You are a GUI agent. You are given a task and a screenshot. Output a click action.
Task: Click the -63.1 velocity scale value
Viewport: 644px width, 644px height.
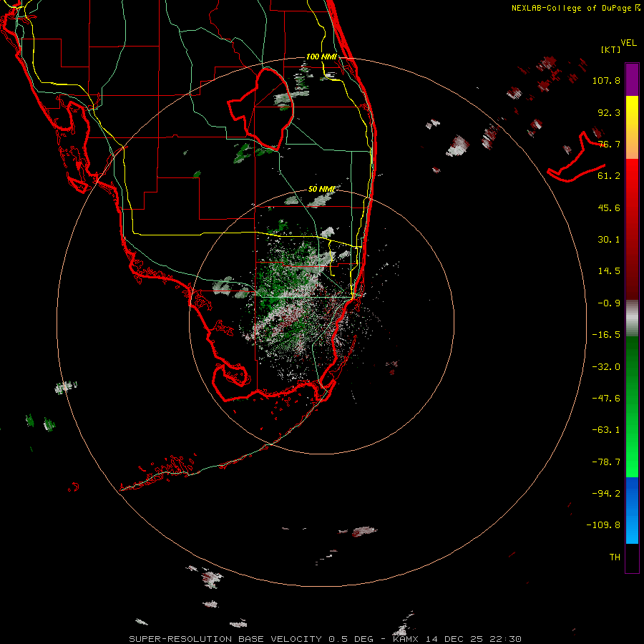click(x=606, y=430)
